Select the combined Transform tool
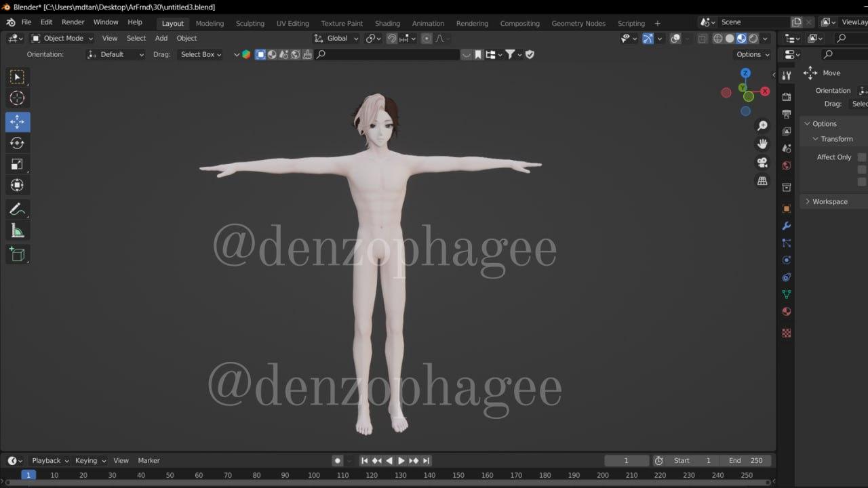868x488 pixels. [x=18, y=185]
